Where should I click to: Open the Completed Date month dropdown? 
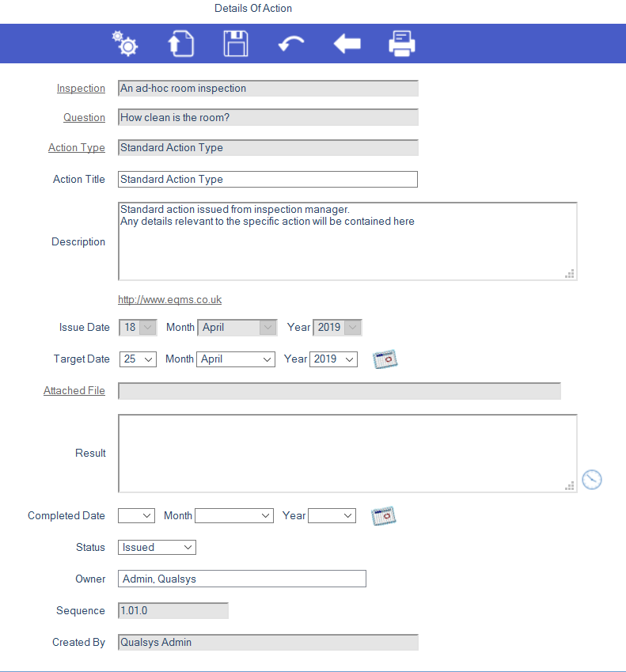tap(234, 516)
